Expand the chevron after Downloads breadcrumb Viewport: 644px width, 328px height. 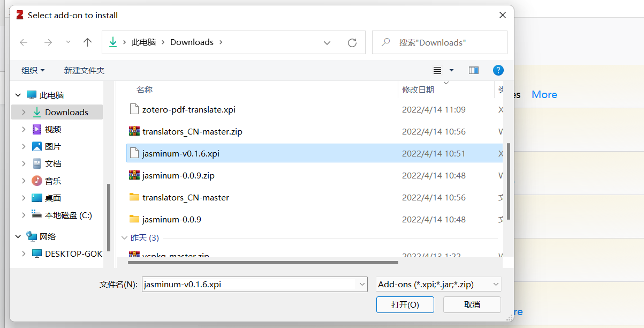click(x=221, y=42)
